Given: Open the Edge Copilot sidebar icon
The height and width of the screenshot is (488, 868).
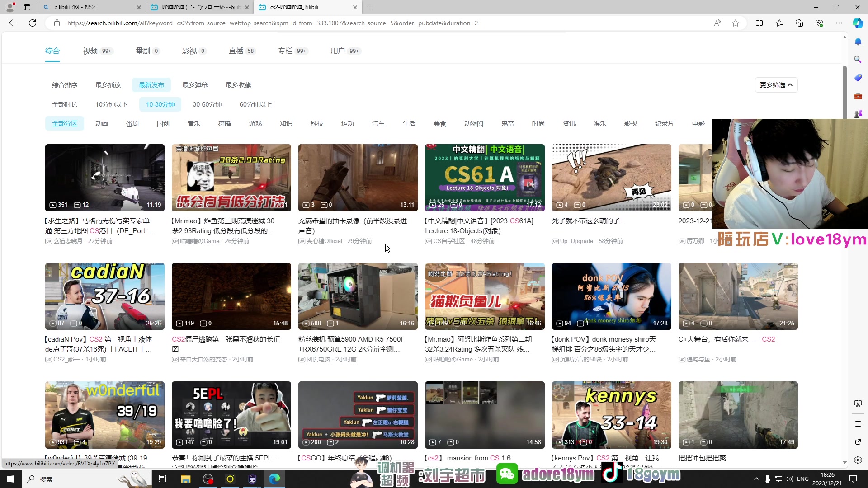Looking at the screenshot, I should click(x=858, y=23).
